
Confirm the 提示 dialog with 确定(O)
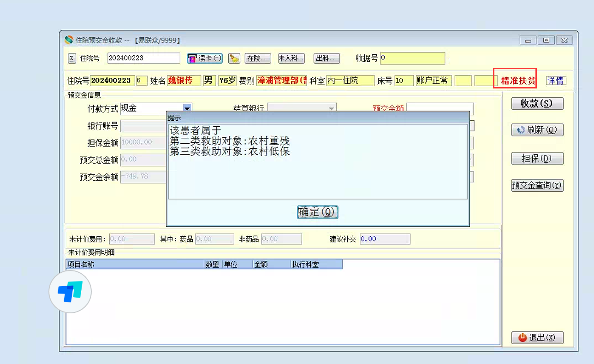pos(318,212)
